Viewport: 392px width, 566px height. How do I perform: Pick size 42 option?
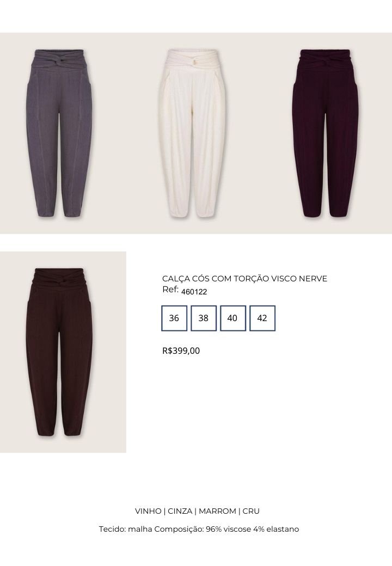click(262, 318)
